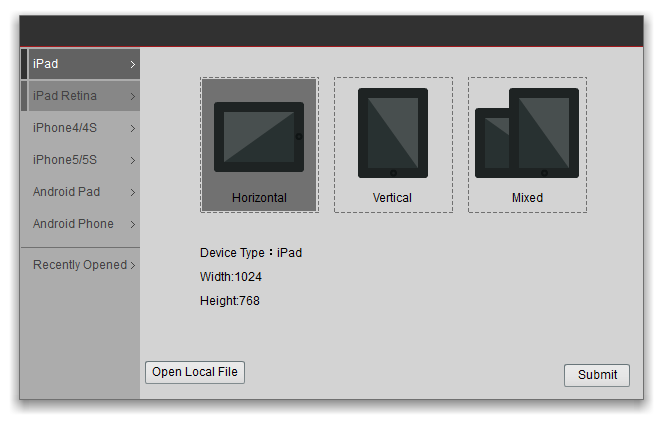Choose iPhone4/4S device type

click(x=81, y=128)
